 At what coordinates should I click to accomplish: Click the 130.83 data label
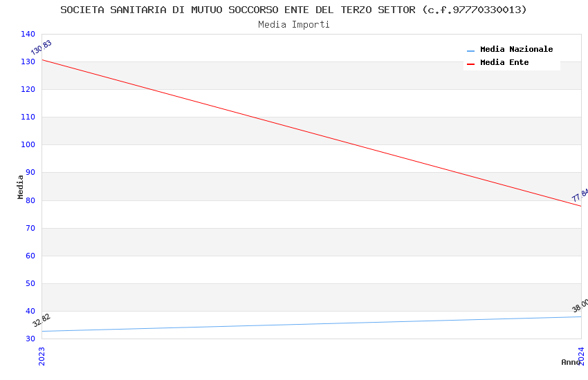pos(42,48)
